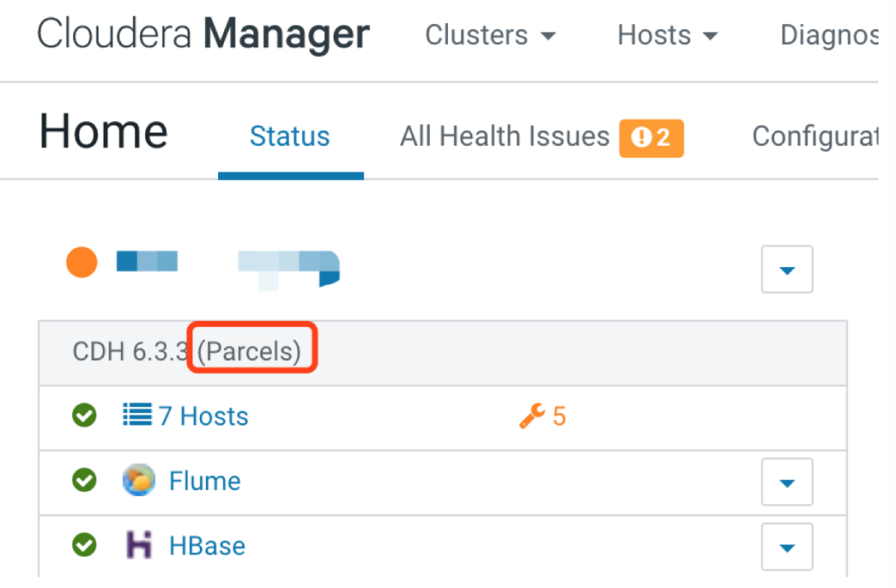
Task: Click the HBase service icon
Action: [x=139, y=545]
